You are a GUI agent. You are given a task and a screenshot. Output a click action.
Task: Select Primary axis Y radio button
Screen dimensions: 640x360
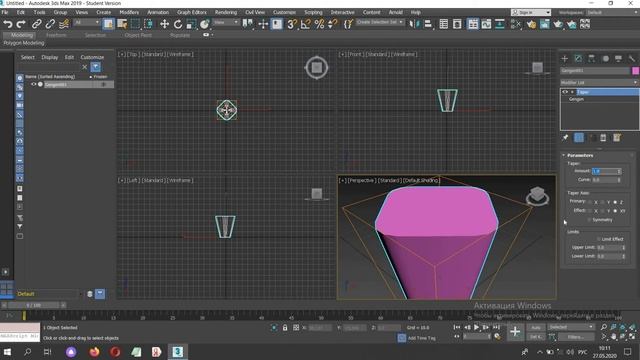(602, 202)
